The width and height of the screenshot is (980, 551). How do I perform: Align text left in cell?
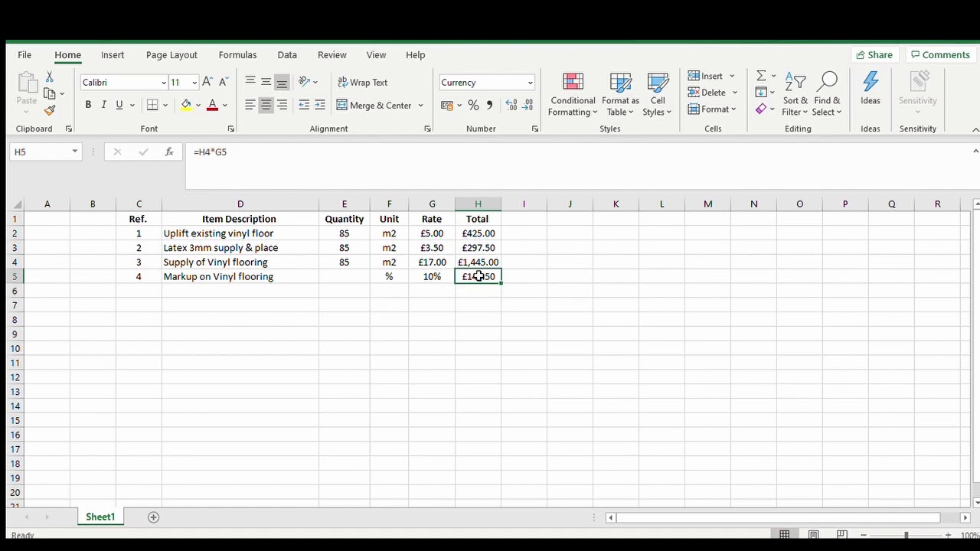tap(250, 105)
